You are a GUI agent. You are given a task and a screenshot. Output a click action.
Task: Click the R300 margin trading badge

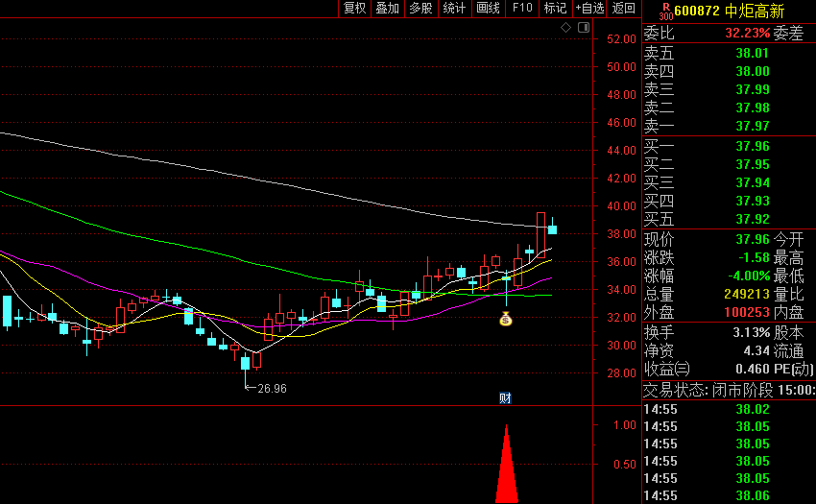(x=665, y=11)
